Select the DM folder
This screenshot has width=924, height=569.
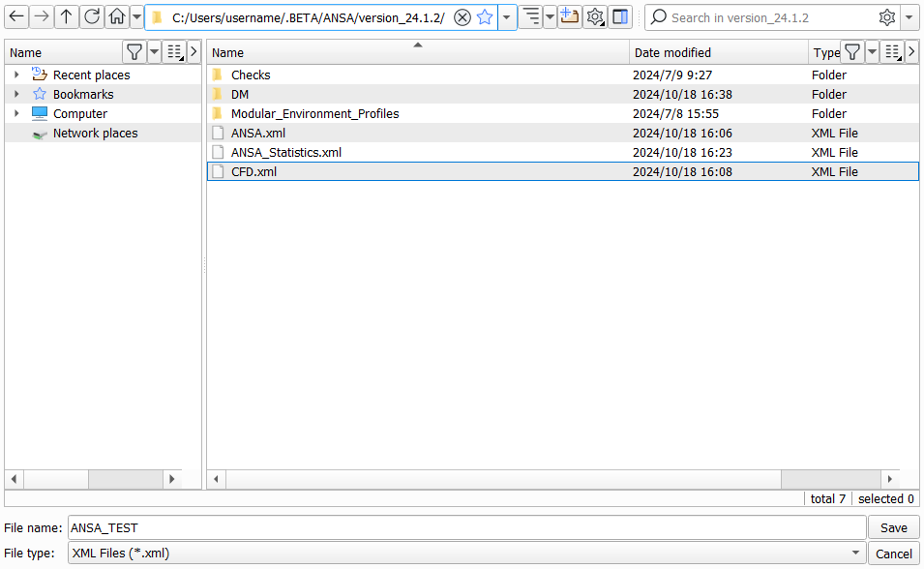(563, 94)
